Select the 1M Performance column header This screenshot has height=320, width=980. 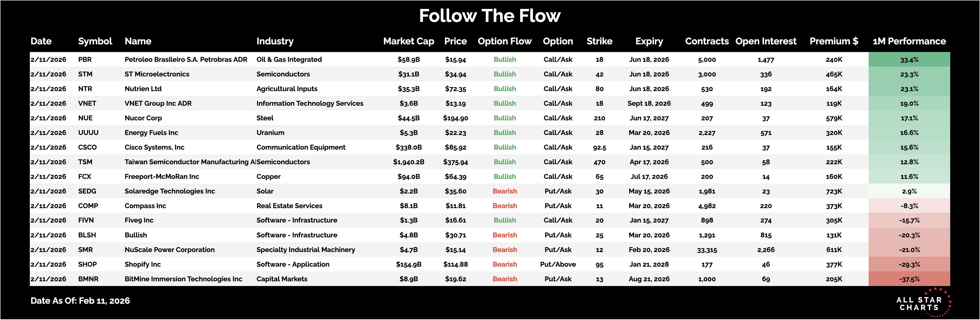[x=909, y=41]
